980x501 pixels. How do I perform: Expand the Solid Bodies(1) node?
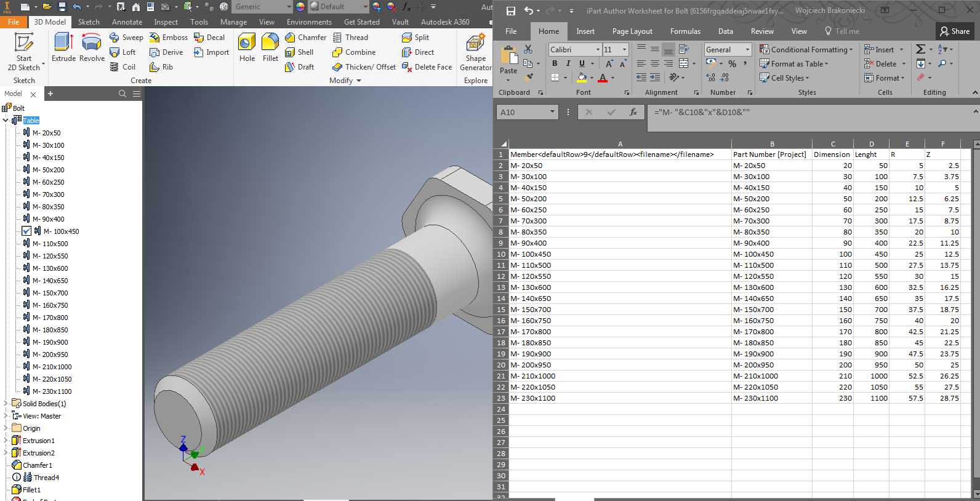[6, 404]
